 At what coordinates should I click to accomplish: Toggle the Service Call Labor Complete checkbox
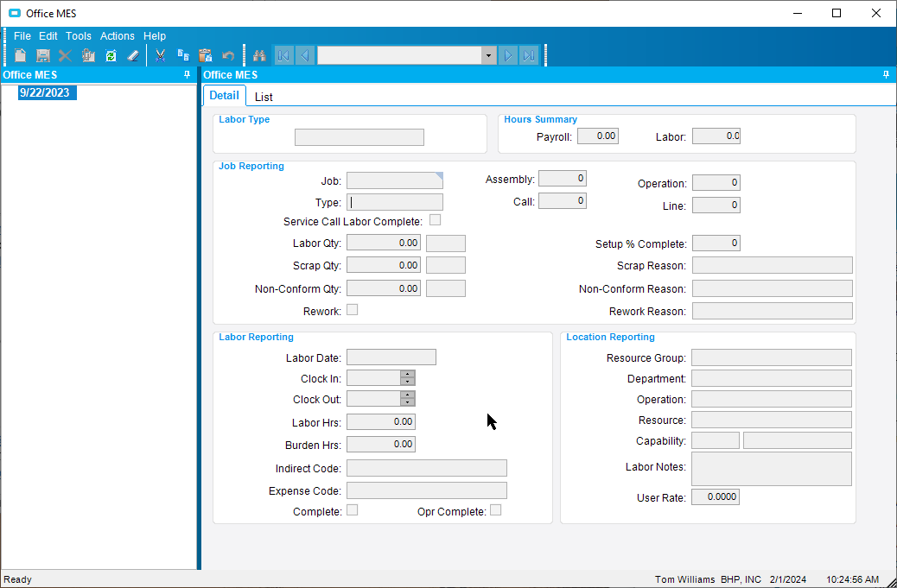point(436,220)
